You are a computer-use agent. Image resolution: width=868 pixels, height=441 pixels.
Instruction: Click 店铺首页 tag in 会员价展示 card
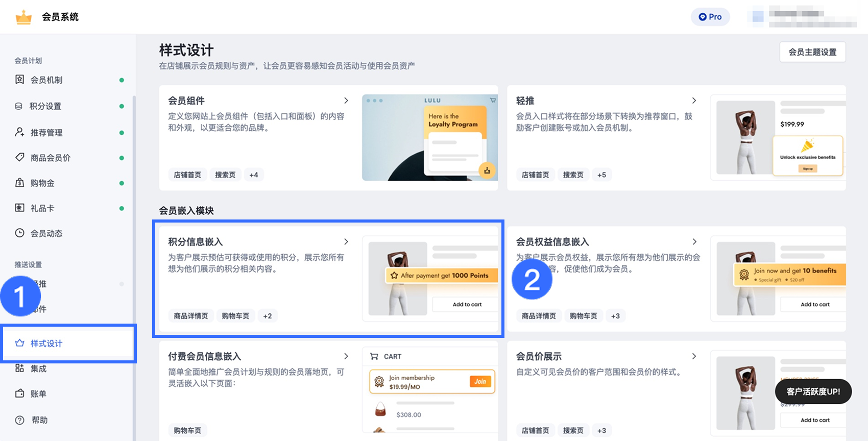(536, 430)
